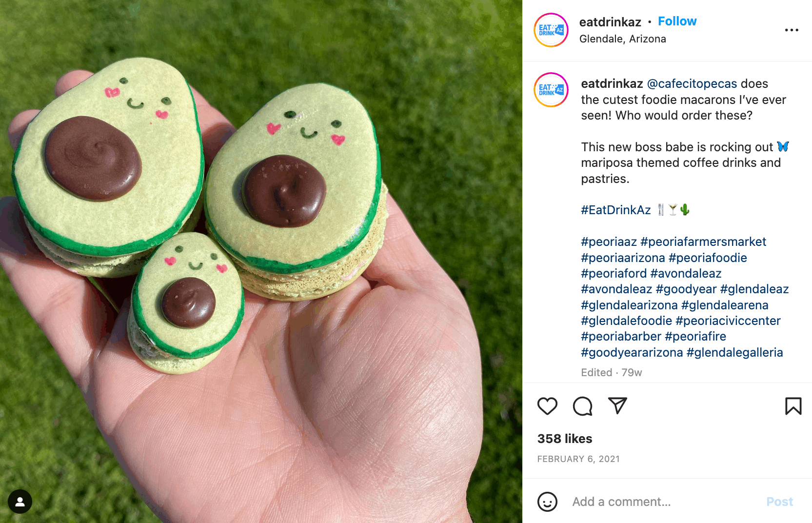Open the #peoriafarmersmarket hashtag
This screenshot has height=523, width=812.
tap(703, 242)
